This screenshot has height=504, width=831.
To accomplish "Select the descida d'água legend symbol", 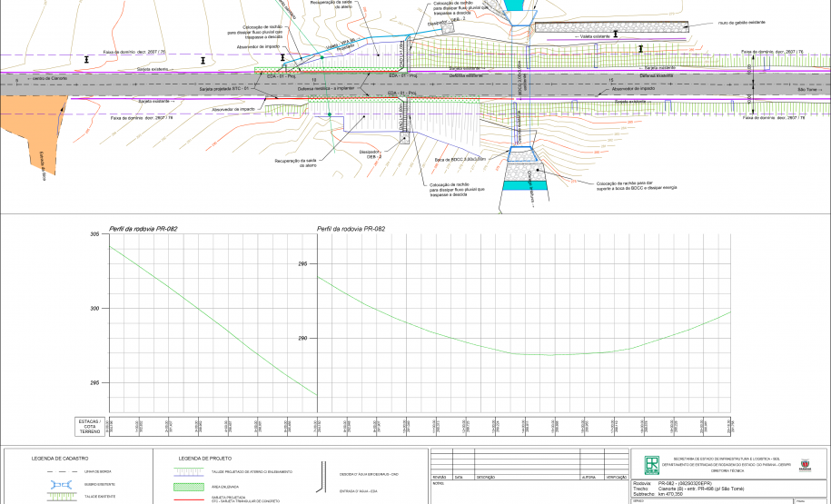I will point(322,477).
